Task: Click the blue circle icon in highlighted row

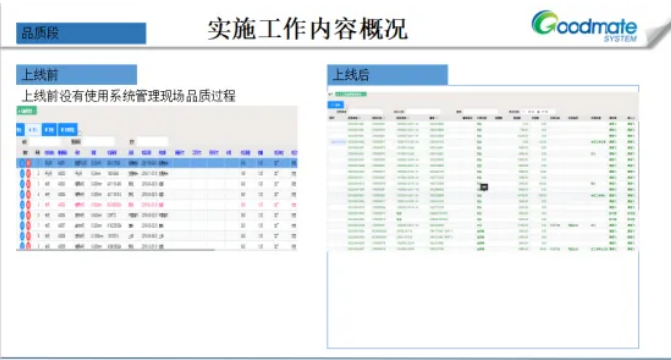Action: click(x=22, y=163)
